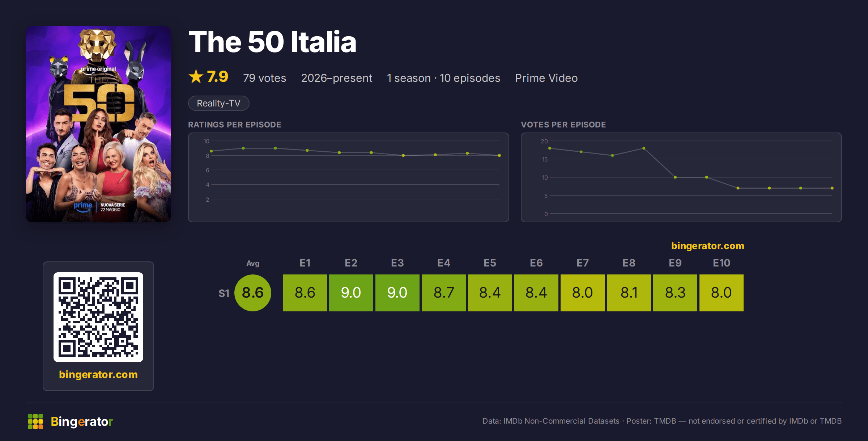This screenshot has height=441, width=868.
Task: Click the S1 average 8.6 circle
Action: tap(253, 293)
